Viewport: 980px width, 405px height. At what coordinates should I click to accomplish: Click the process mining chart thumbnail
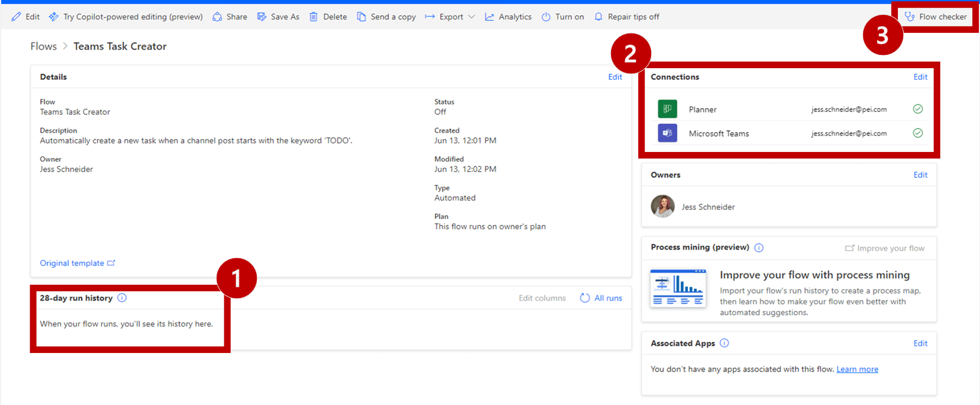678,288
